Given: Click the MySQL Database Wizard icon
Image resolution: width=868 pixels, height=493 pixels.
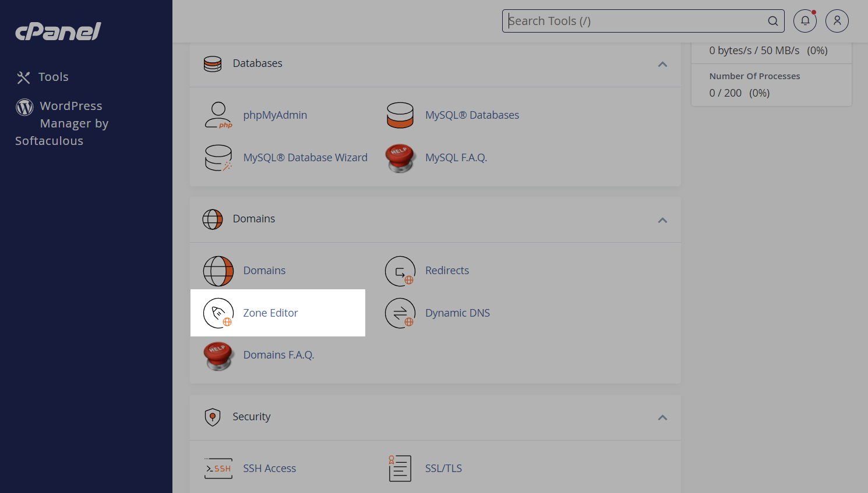Looking at the screenshot, I should pyautogui.click(x=218, y=157).
